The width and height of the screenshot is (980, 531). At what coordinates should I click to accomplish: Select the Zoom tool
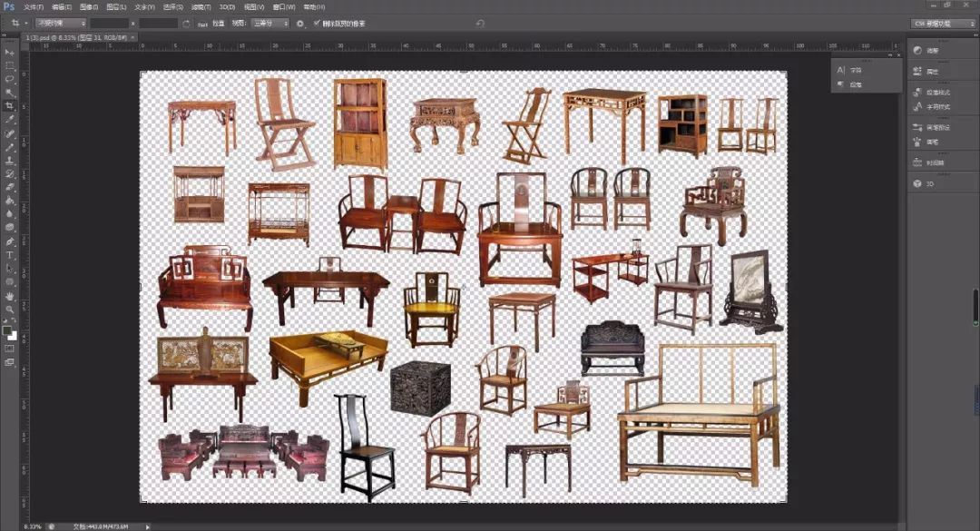pyautogui.click(x=10, y=310)
